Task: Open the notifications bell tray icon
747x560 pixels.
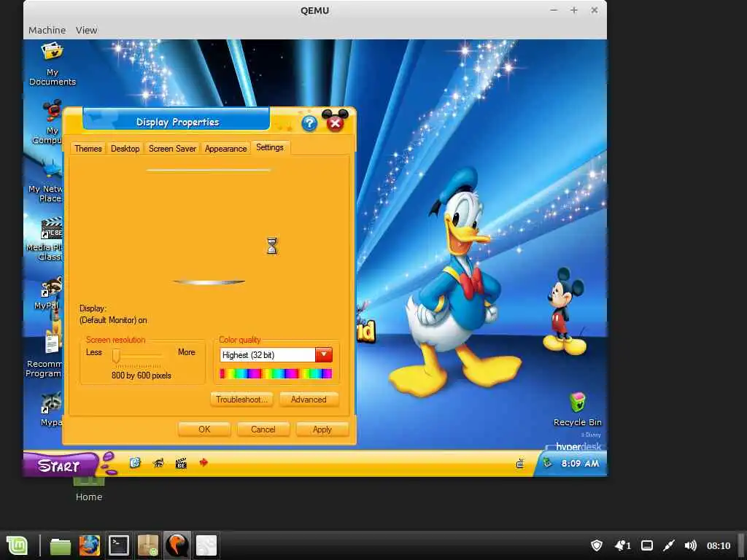Action: [622, 545]
